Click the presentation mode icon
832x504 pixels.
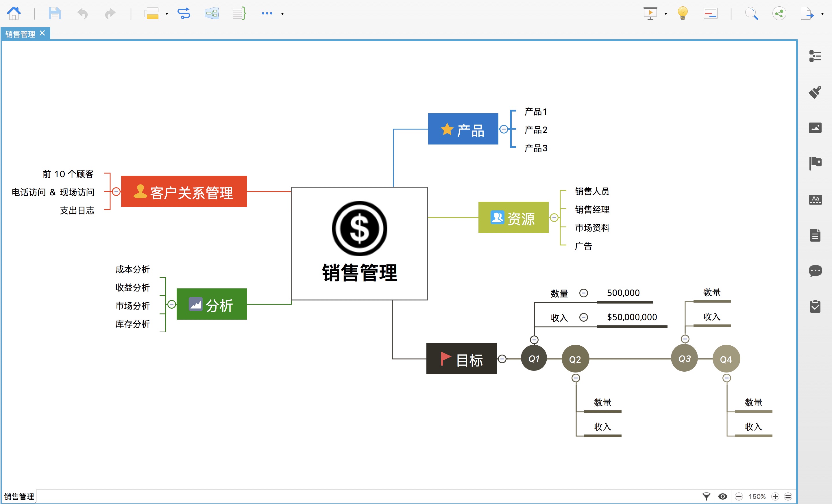tap(650, 14)
